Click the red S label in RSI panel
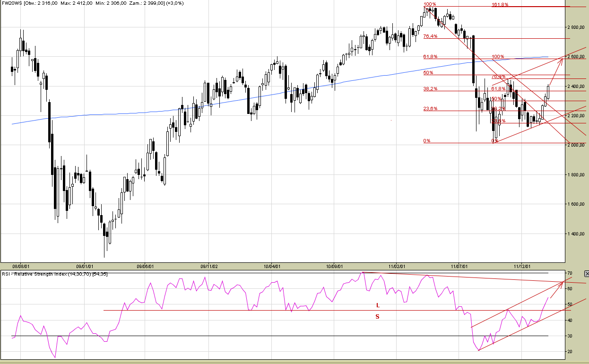Screen dimensions: 589x364 tap(377, 317)
